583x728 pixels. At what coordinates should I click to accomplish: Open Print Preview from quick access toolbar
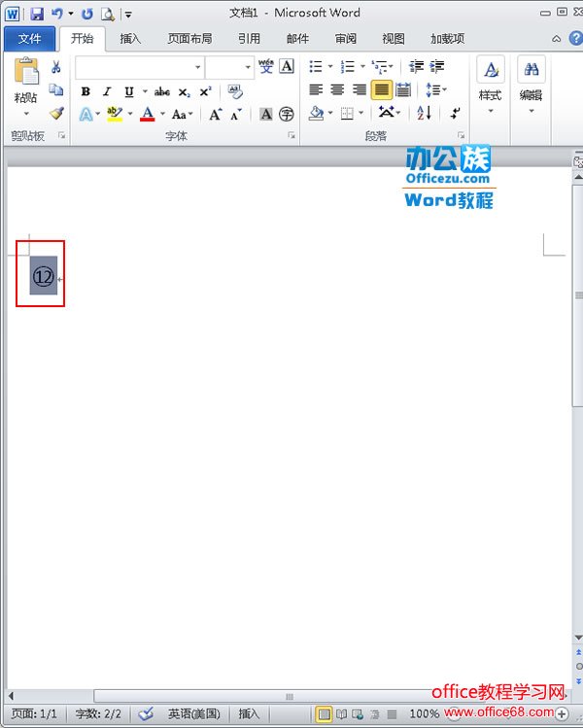click(108, 14)
